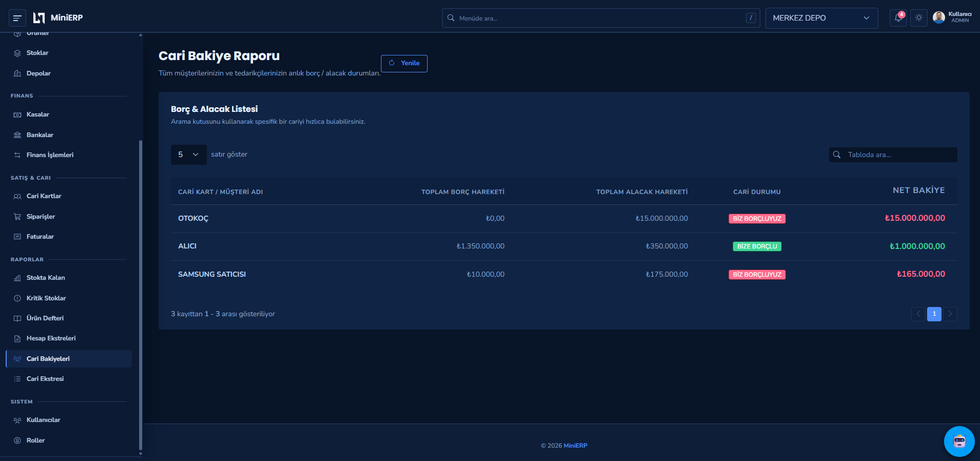Click the Siparişler cart icon
This screenshot has width=980, height=461.
17,217
